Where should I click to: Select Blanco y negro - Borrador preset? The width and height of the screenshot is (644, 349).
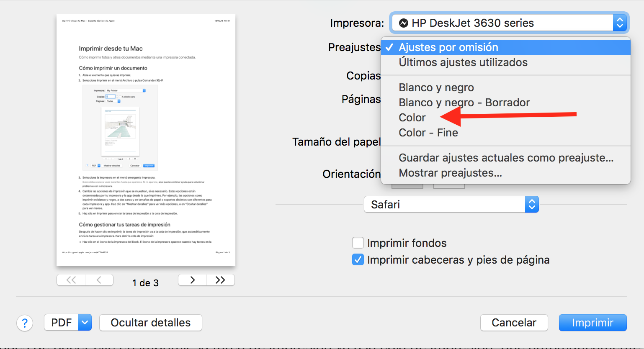(464, 103)
